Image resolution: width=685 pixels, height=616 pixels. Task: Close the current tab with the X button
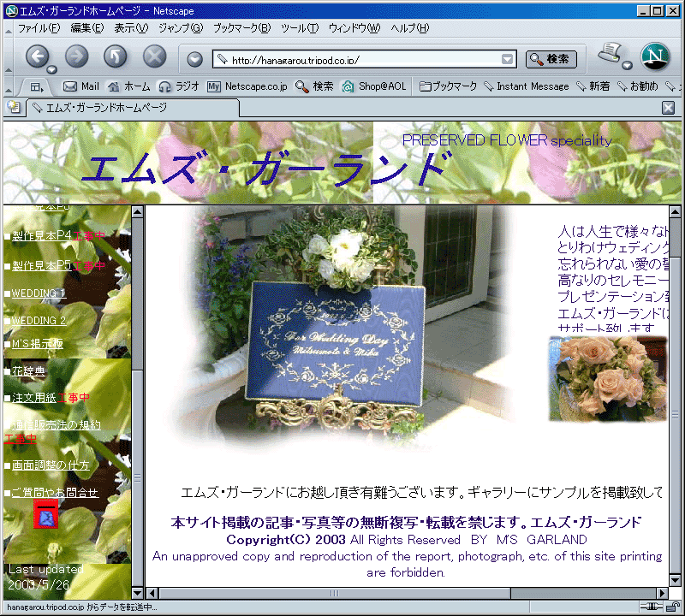tap(668, 108)
